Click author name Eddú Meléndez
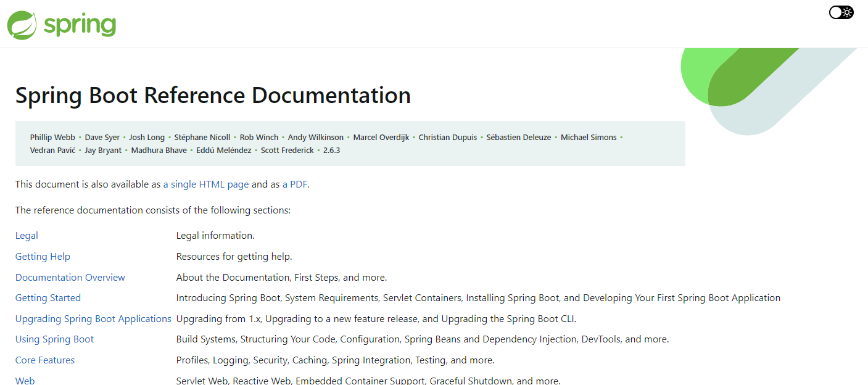 click(224, 151)
